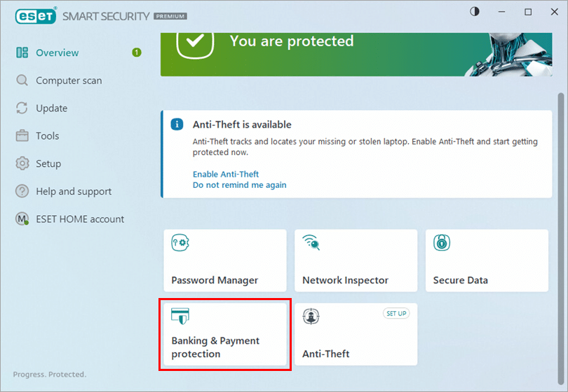Open the Anti-Theft tile

pos(356,334)
